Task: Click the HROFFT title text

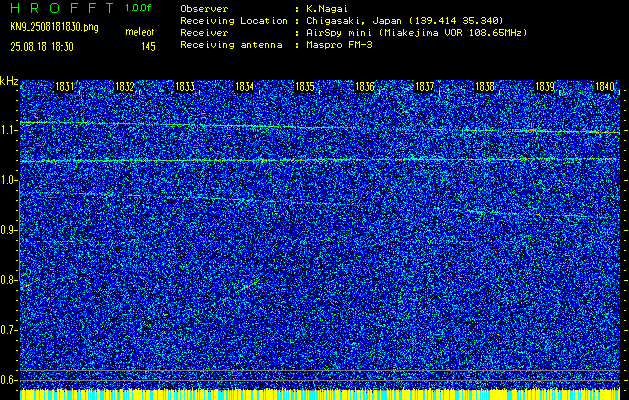Action: (62, 8)
